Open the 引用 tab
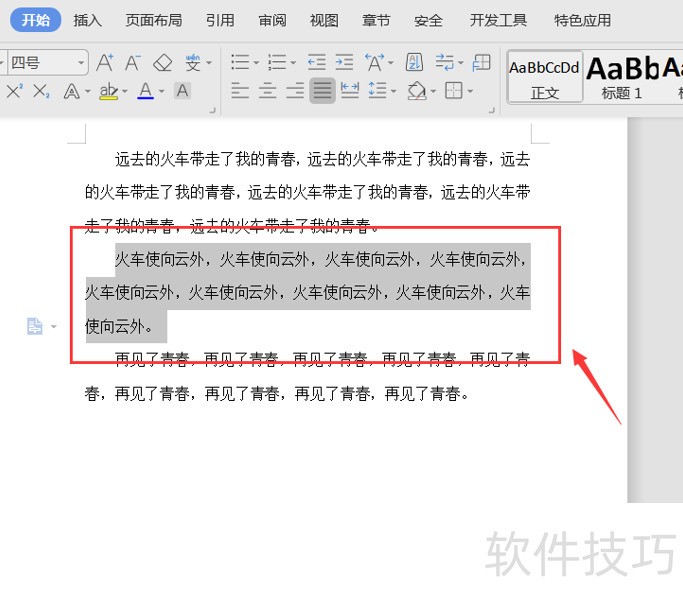Viewport: 683px width, 605px height. (x=220, y=20)
